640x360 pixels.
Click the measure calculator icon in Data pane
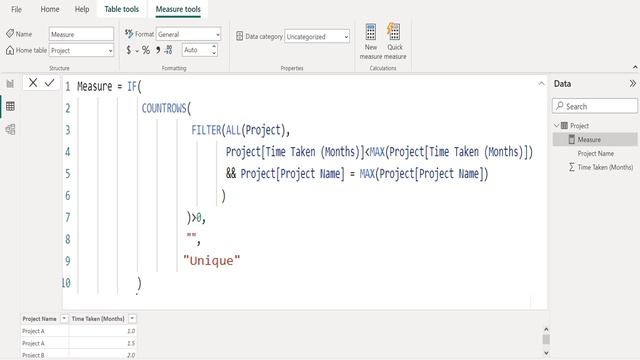point(572,140)
